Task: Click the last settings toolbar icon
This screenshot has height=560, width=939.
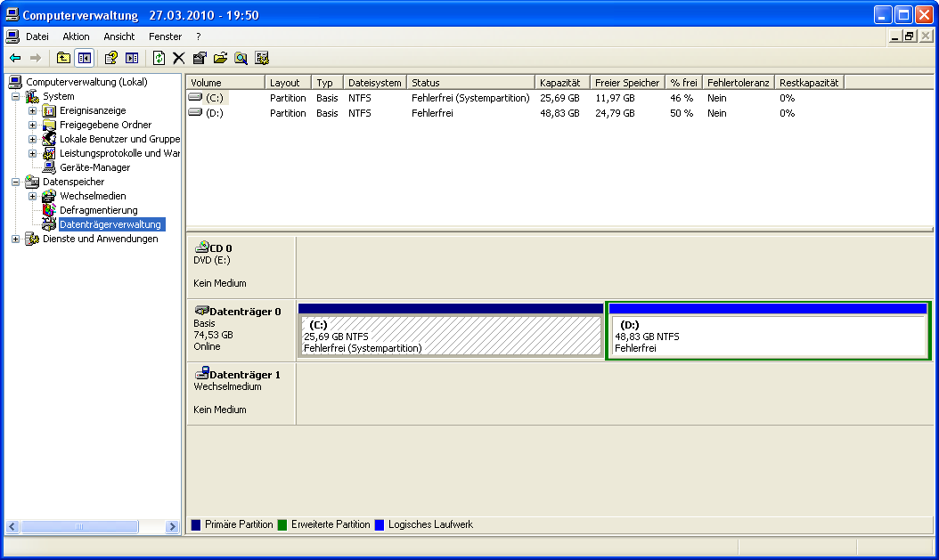Action: point(262,58)
